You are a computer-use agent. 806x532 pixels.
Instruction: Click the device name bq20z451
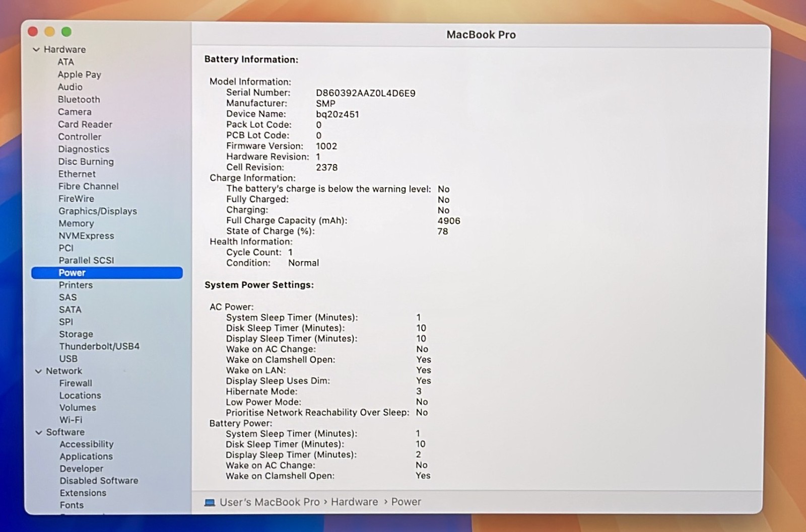pyautogui.click(x=338, y=114)
